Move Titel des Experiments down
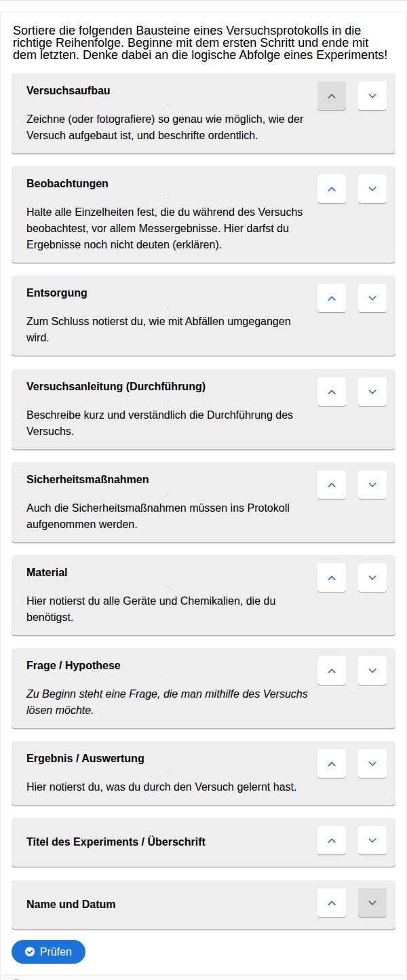This screenshot has height=980, width=407. tap(372, 840)
